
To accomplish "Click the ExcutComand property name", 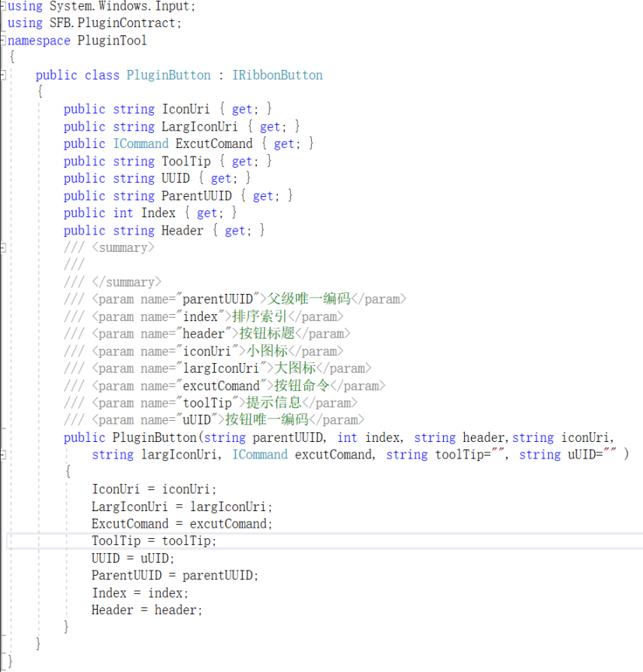I will pos(214,144).
